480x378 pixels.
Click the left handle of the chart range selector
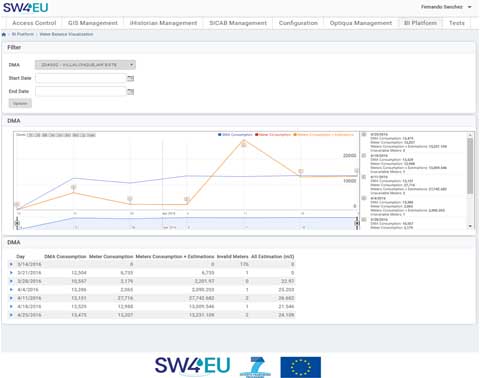17,223
